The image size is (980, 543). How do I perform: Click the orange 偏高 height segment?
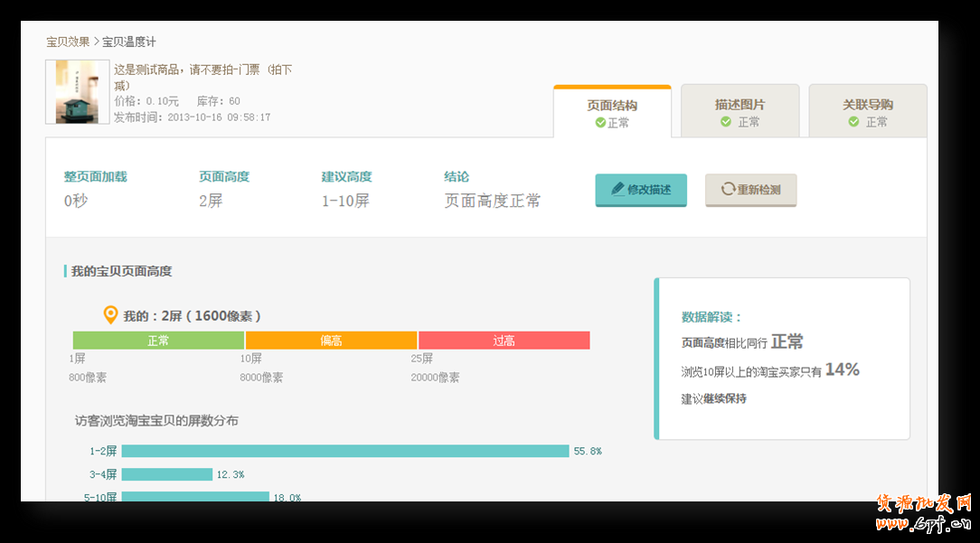coord(331,341)
